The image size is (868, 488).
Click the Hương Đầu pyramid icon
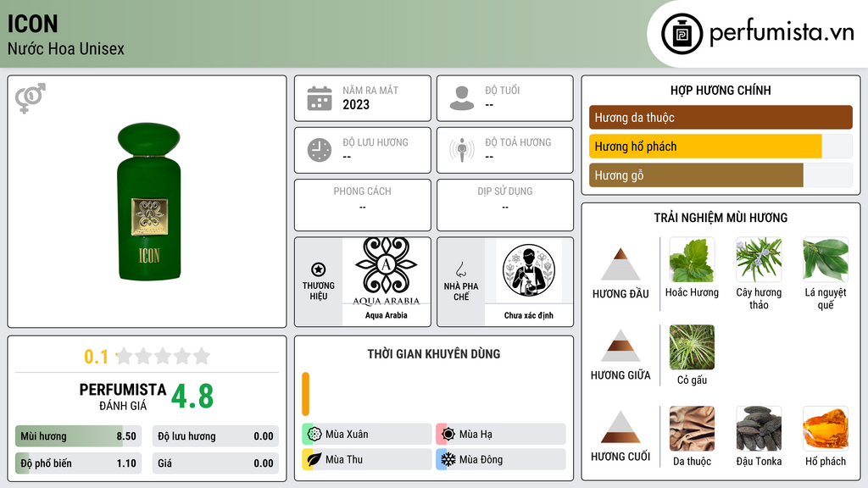pos(620,264)
